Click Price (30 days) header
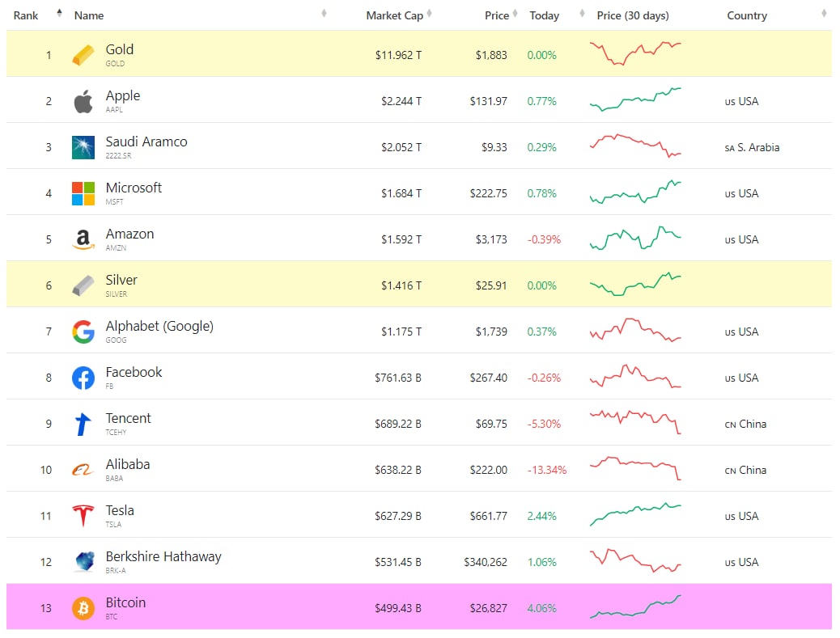Viewport: 840px width, 638px height. (x=633, y=15)
